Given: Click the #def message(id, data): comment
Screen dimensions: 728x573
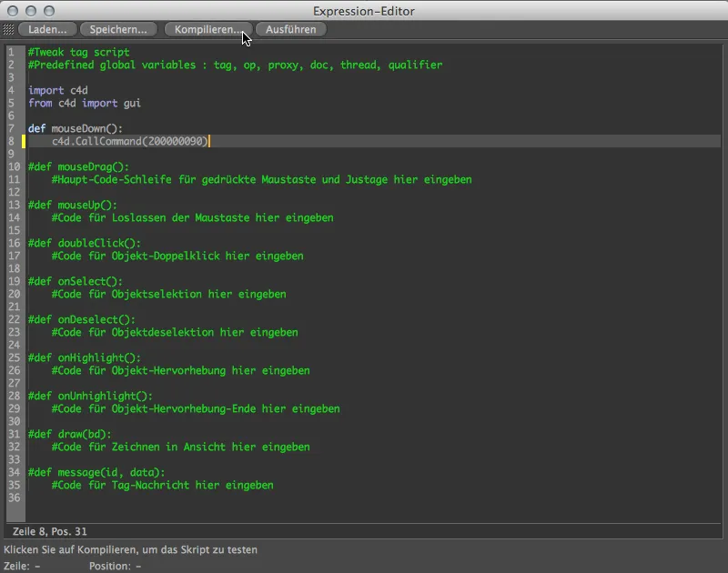Looking at the screenshot, I should tap(96, 472).
